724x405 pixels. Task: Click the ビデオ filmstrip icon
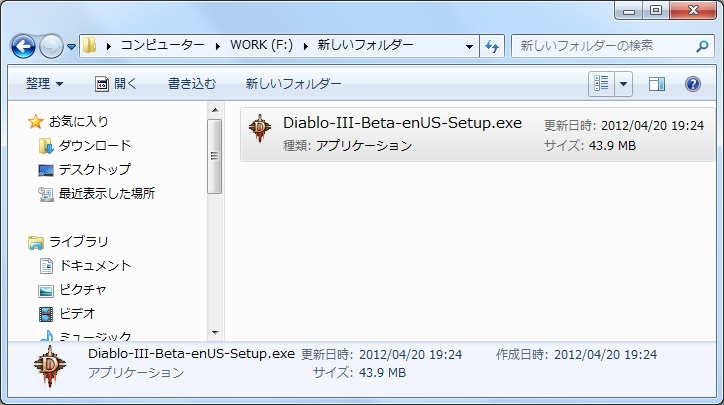pyautogui.click(x=46, y=314)
